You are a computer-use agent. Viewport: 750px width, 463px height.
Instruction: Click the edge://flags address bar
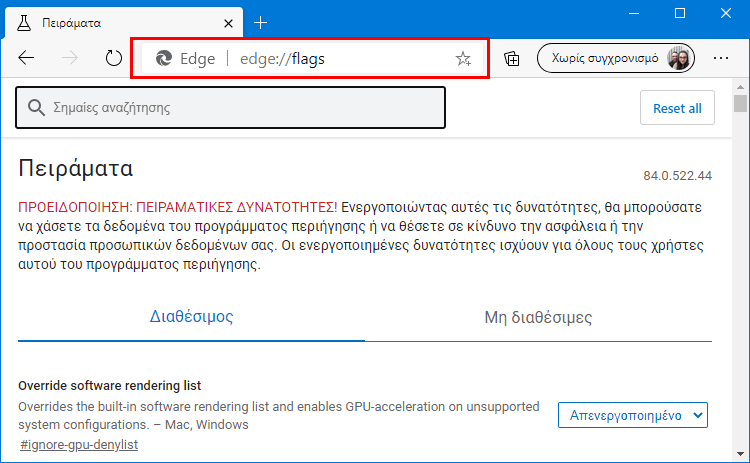pos(310,58)
